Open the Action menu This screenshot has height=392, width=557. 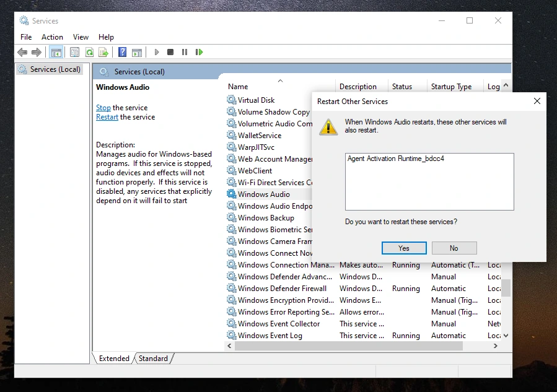[x=52, y=37]
